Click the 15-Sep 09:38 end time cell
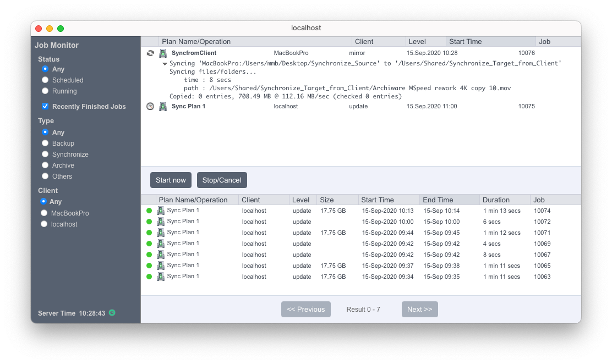This screenshot has width=612, height=364. click(441, 266)
